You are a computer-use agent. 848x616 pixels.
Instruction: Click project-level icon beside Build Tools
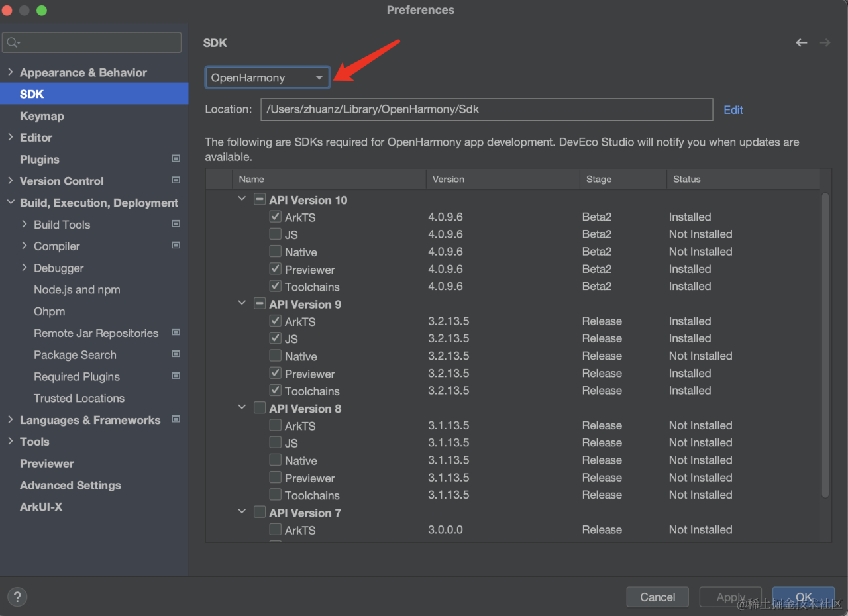176,224
